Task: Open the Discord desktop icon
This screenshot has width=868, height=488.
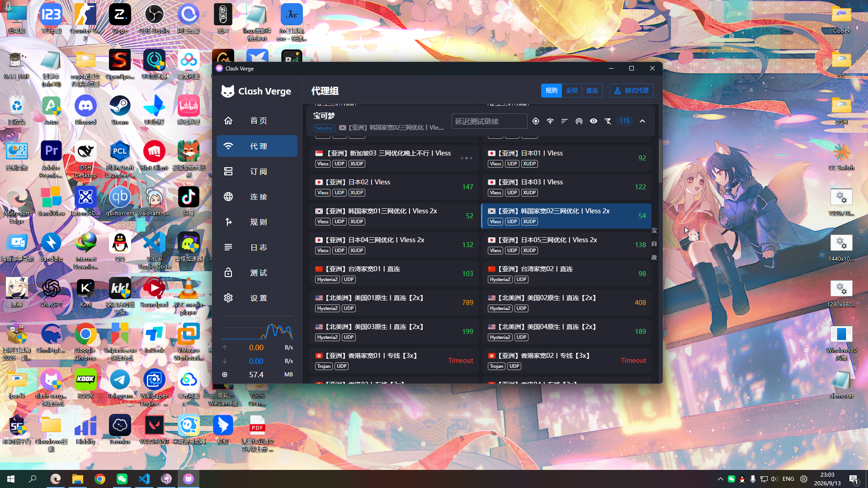Action: pyautogui.click(x=85, y=110)
